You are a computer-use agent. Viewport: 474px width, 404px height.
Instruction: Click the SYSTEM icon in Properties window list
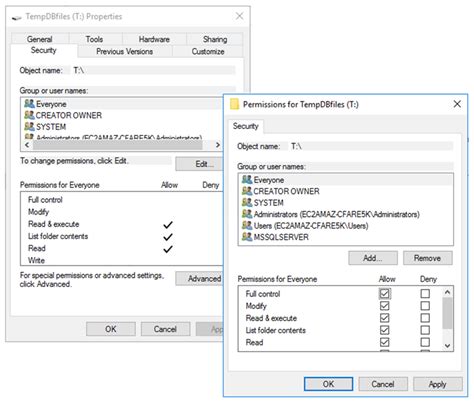click(29, 127)
